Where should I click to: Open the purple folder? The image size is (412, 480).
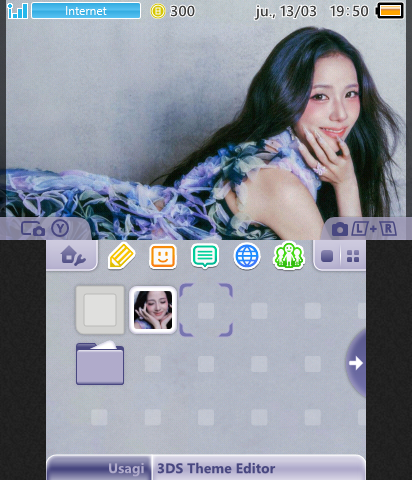100,363
